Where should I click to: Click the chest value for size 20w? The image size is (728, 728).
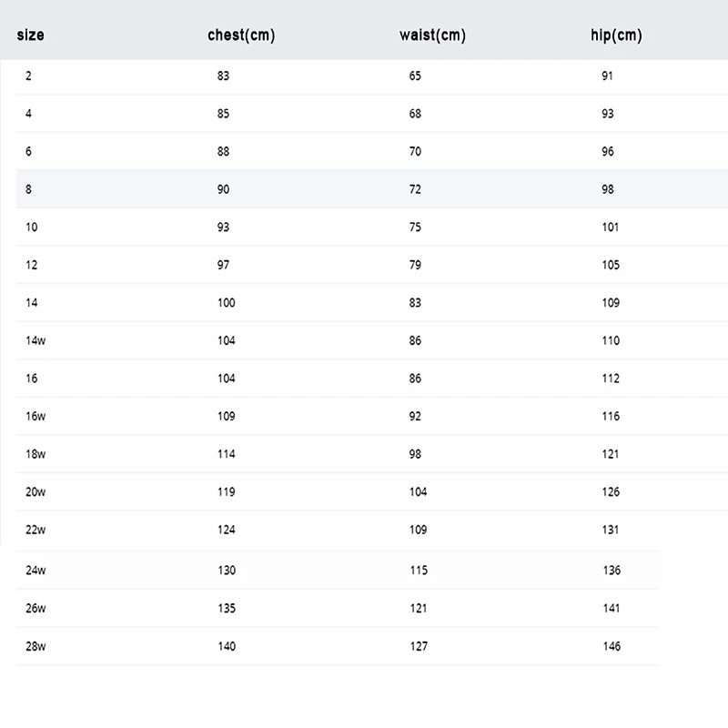pos(226,491)
